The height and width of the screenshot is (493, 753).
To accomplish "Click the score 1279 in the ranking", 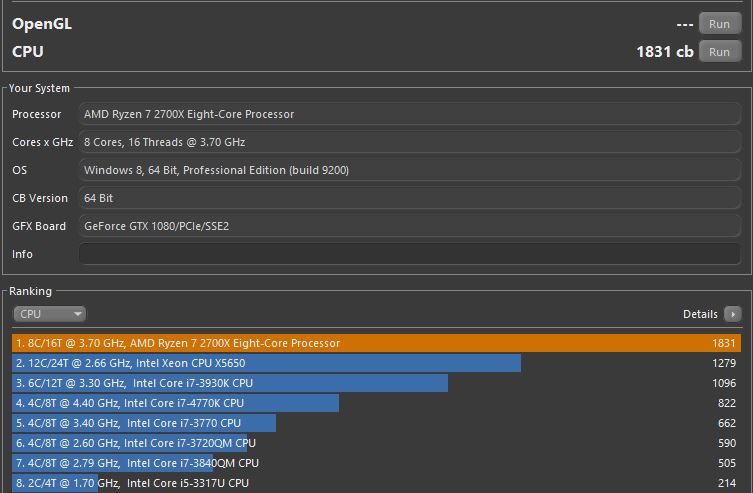I will click(x=724, y=363).
